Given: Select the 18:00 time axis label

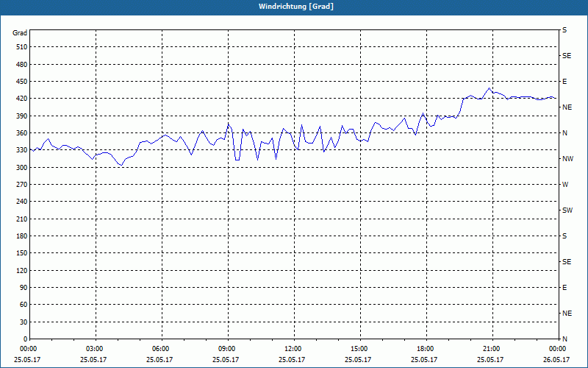Looking at the screenshot, I should point(425,349).
